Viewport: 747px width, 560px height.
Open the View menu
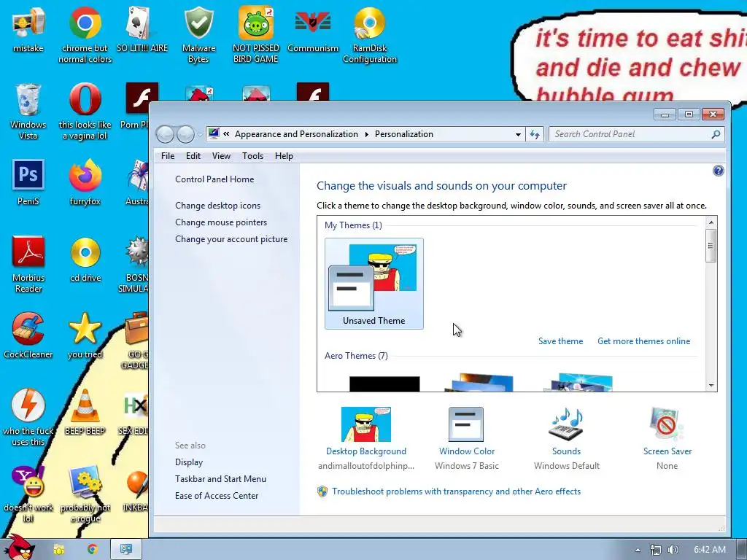221,156
